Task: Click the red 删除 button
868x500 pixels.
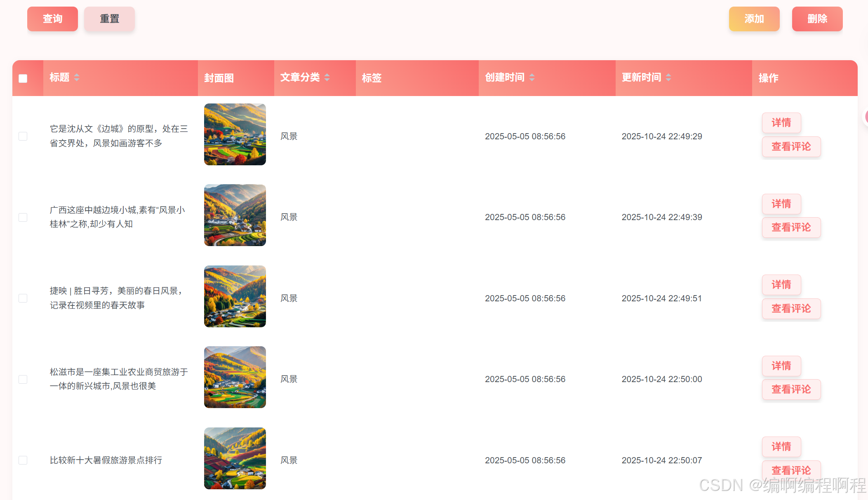Action: point(817,19)
